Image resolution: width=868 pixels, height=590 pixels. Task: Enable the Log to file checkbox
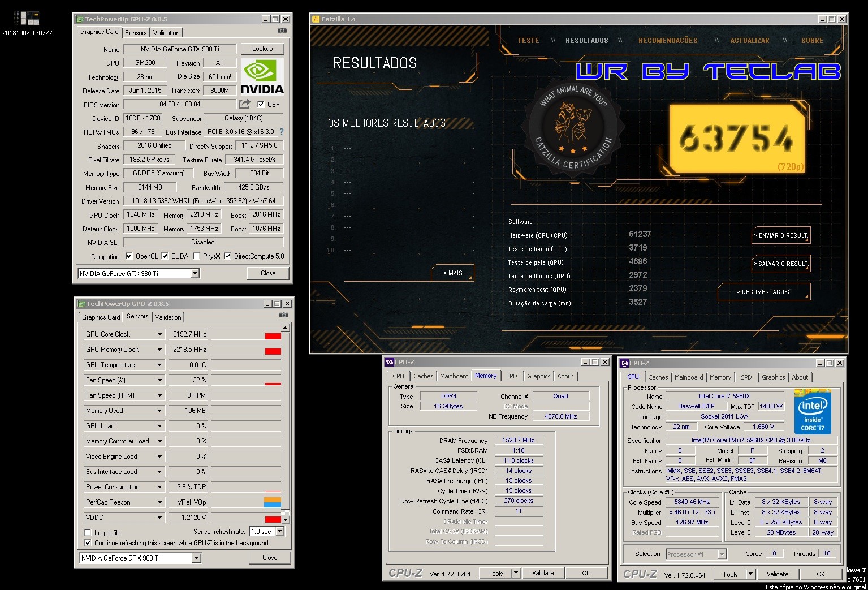88,532
